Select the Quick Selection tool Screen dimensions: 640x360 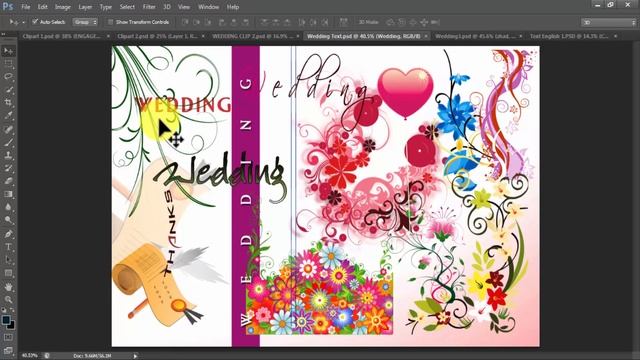[8, 89]
